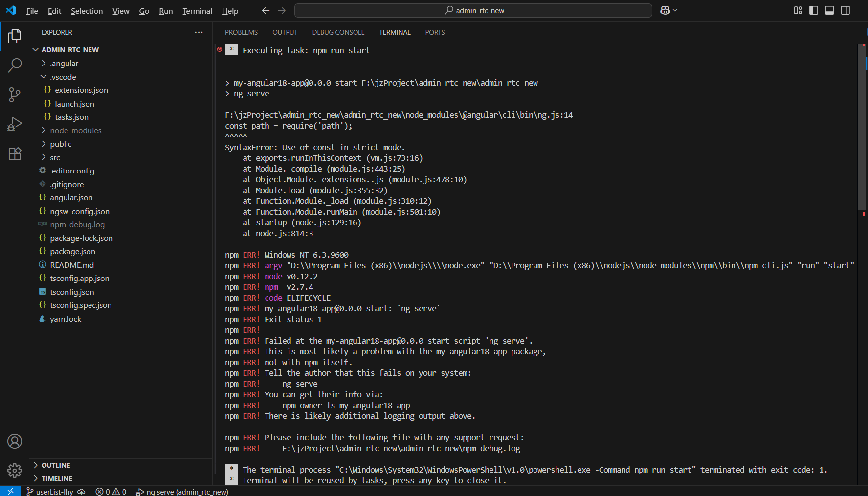
Task: Switch to the PORTS tab
Action: (435, 32)
